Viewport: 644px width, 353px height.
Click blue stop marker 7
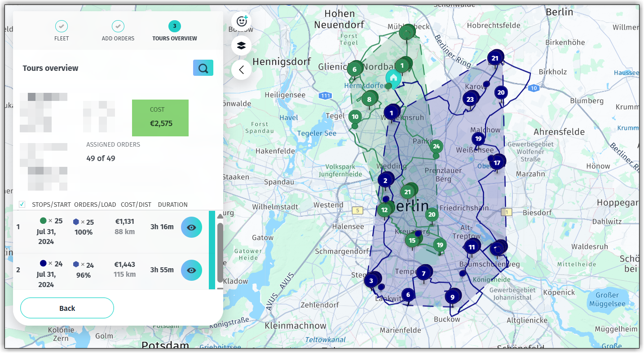click(x=423, y=273)
